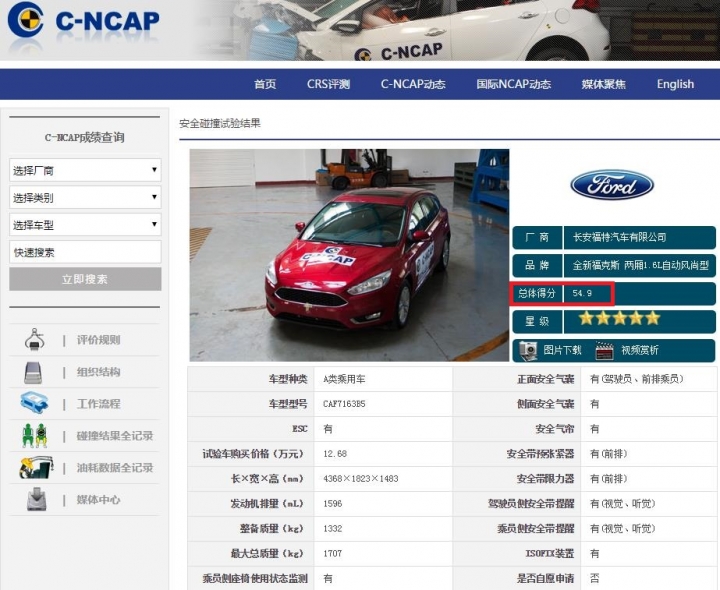Click the 评价规则 robot arm icon
The height and width of the screenshot is (590, 720).
click(34, 340)
